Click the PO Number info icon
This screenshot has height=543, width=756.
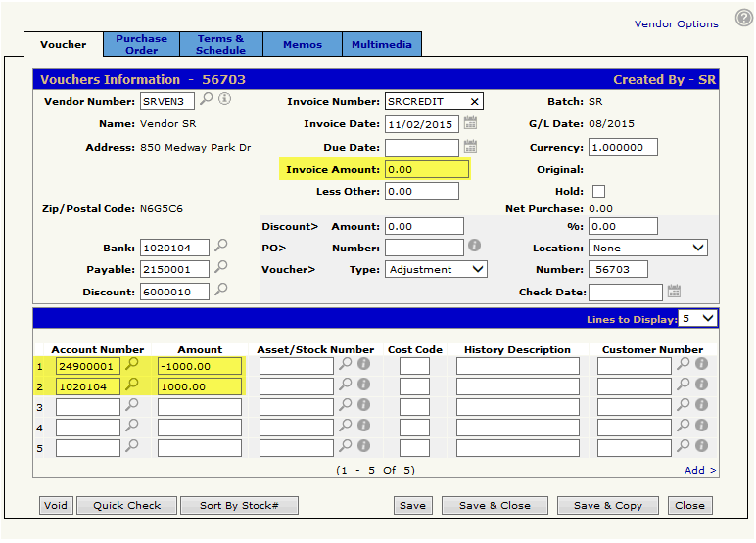(475, 246)
